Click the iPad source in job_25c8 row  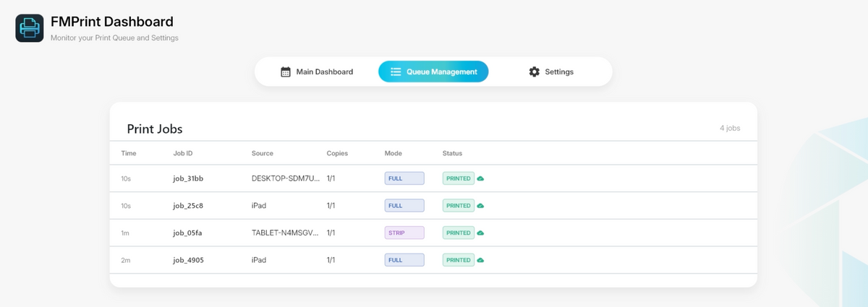259,206
